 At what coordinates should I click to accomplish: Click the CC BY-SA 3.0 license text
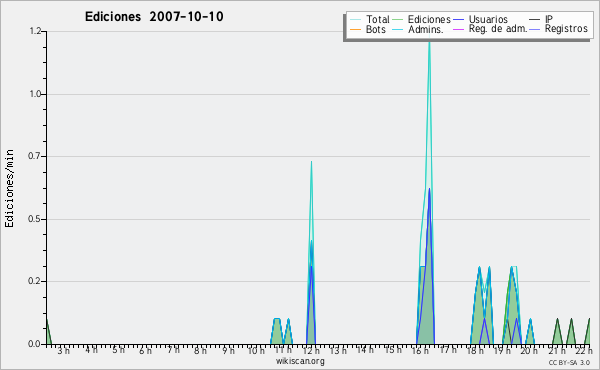pyautogui.click(x=569, y=362)
